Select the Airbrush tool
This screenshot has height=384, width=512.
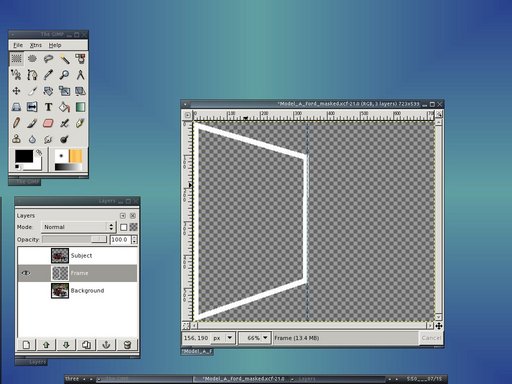coord(64,123)
